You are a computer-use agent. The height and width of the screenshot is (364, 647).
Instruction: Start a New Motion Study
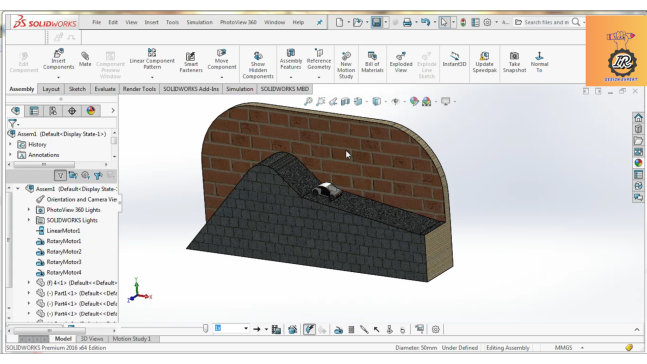point(346,65)
